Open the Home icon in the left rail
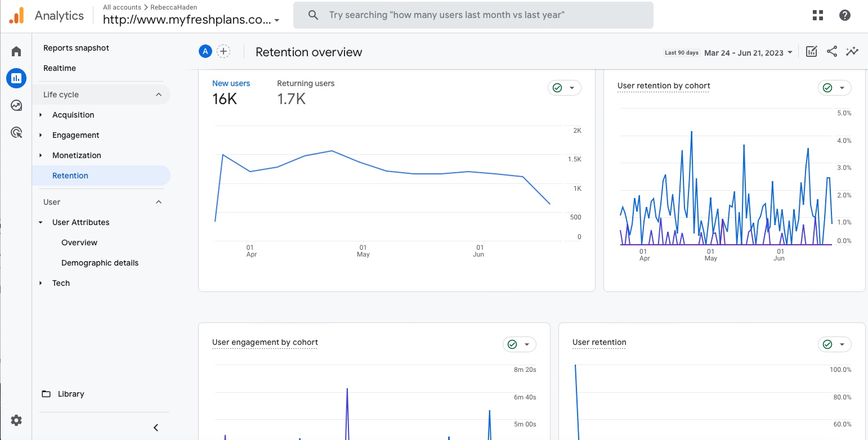 click(16, 51)
